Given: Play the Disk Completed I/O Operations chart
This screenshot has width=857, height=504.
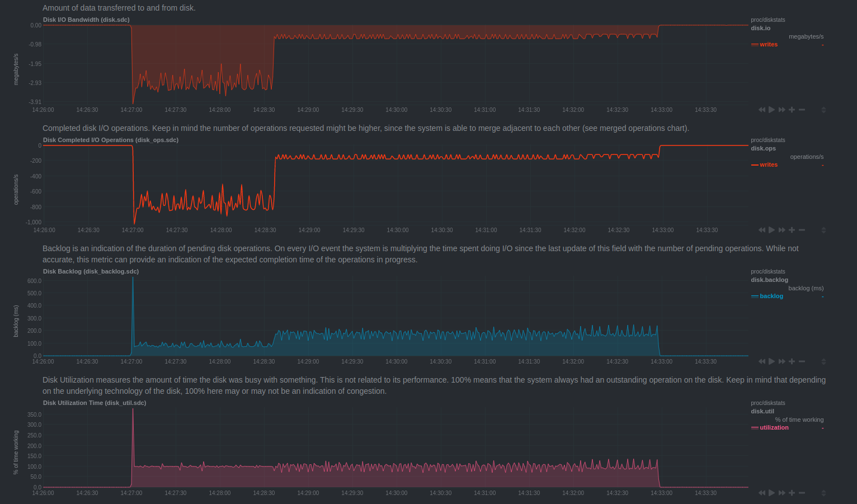Looking at the screenshot, I should [x=772, y=230].
